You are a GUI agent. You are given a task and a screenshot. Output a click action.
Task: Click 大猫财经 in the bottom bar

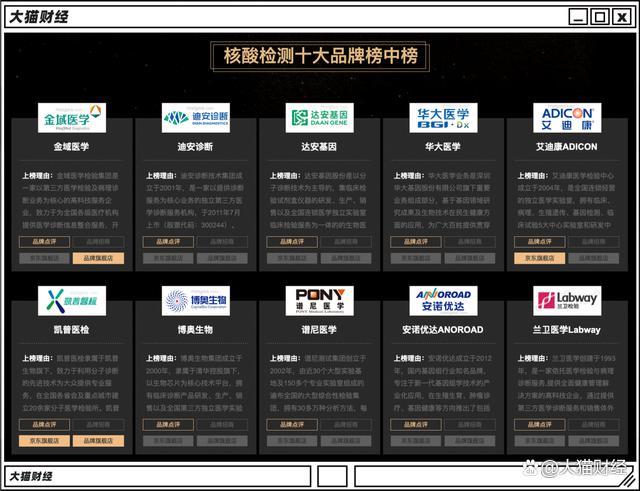click(x=31, y=476)
